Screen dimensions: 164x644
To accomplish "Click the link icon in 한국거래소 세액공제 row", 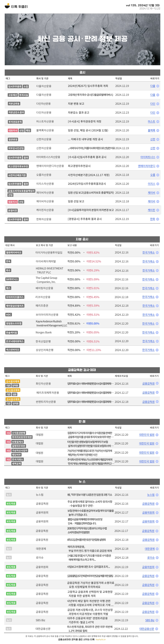I will (157, 461).
